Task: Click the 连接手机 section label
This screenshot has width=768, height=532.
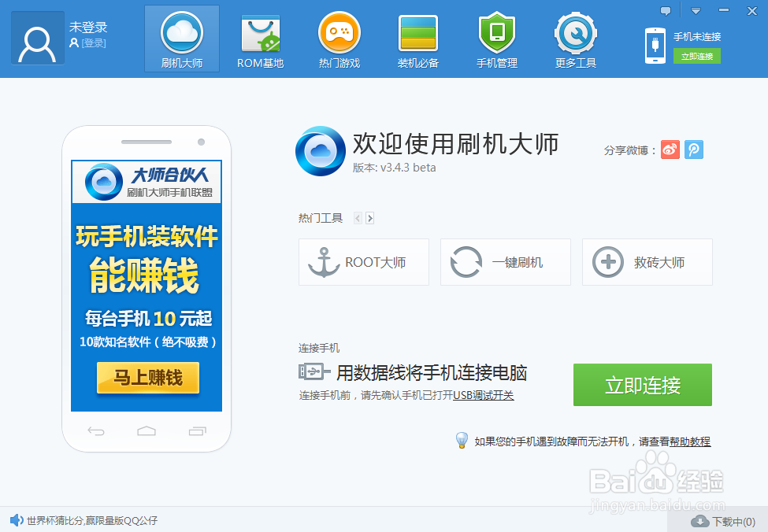Action: tap(319, 348)
